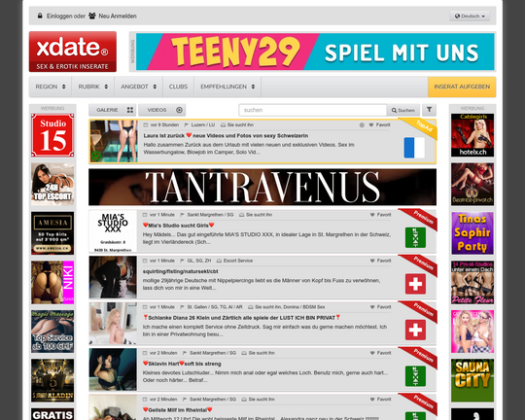Open the filter funnel icon
The width and height of the screenshot is (525, 420).
point(429,110)
